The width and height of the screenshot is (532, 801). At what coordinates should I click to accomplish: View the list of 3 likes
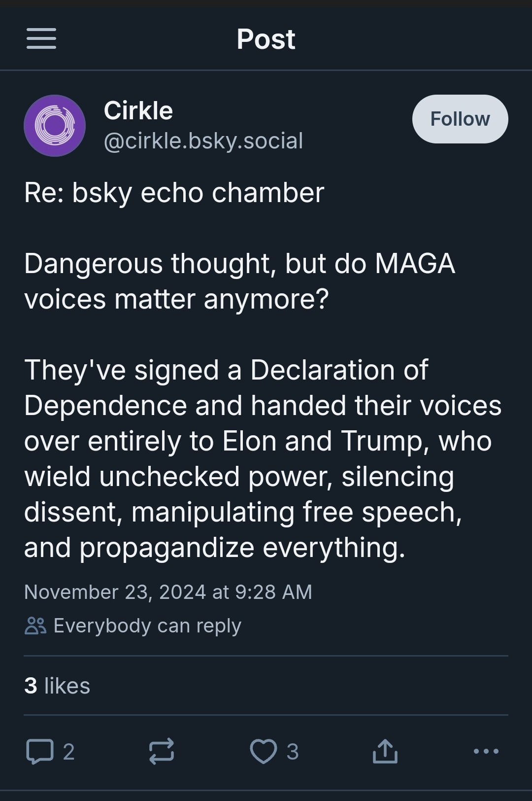57,686
